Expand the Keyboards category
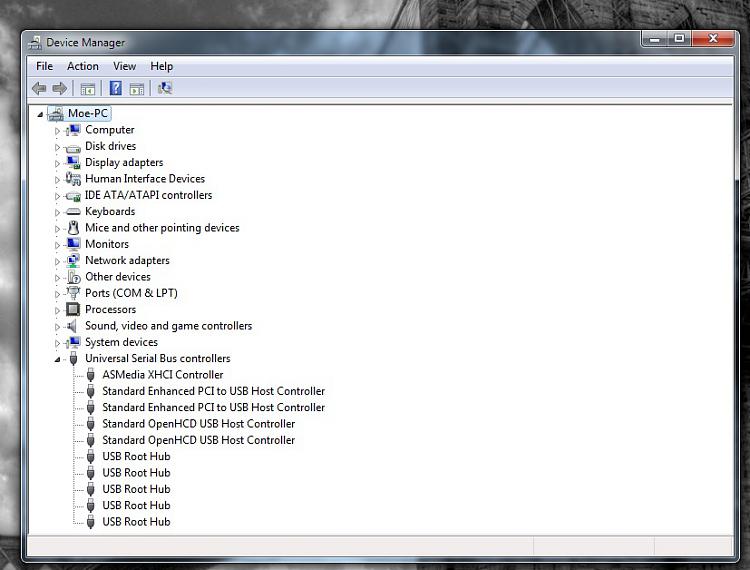 [57, 212]
